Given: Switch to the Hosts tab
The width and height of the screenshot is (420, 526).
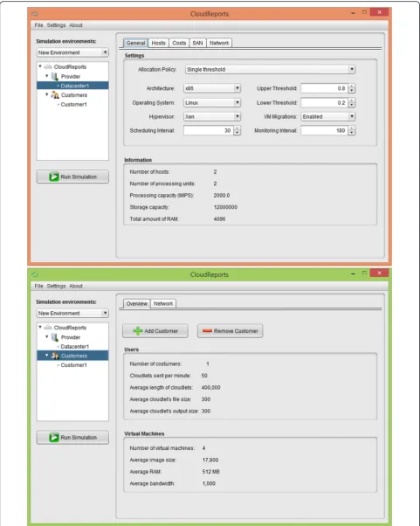Looking at the screenshot, I should [x=158, y=43].
